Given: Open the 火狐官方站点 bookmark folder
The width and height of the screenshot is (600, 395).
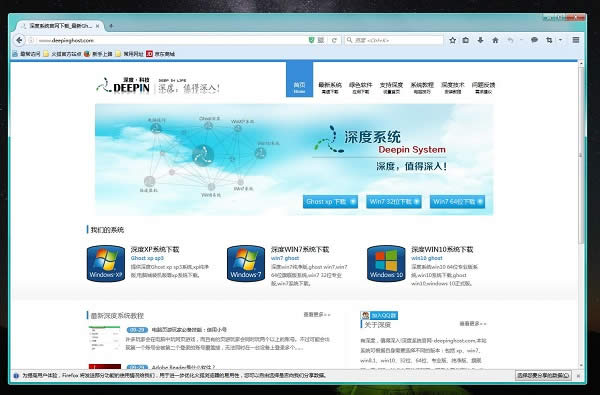Looking at the screenshot, I should click(x=62, y=54).
